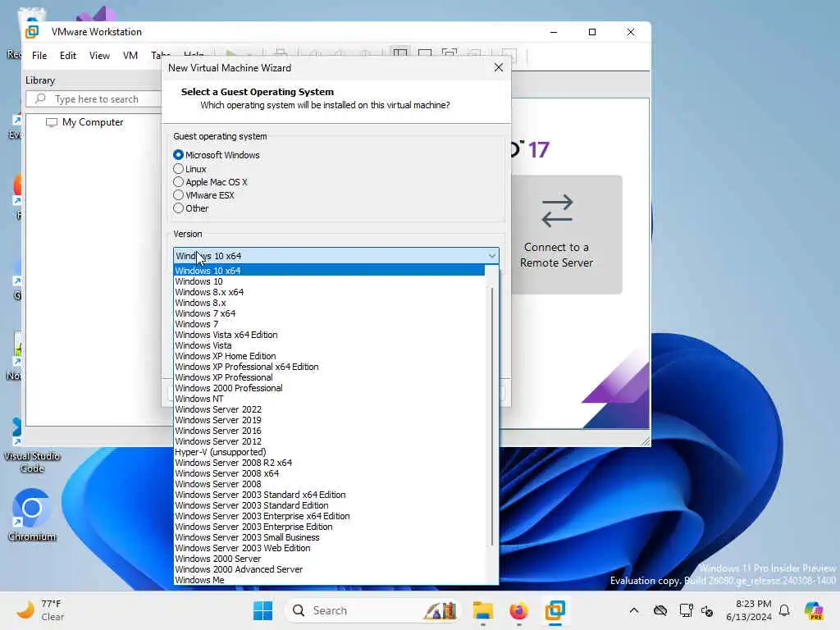Open the weather widget showing 77°F

click(41, 610)
